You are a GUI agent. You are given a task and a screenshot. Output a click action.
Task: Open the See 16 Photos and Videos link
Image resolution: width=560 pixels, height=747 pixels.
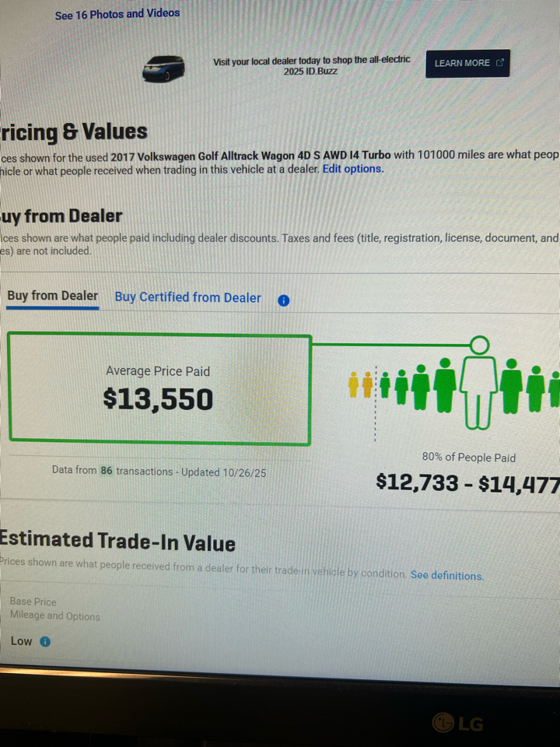[117, 14]
